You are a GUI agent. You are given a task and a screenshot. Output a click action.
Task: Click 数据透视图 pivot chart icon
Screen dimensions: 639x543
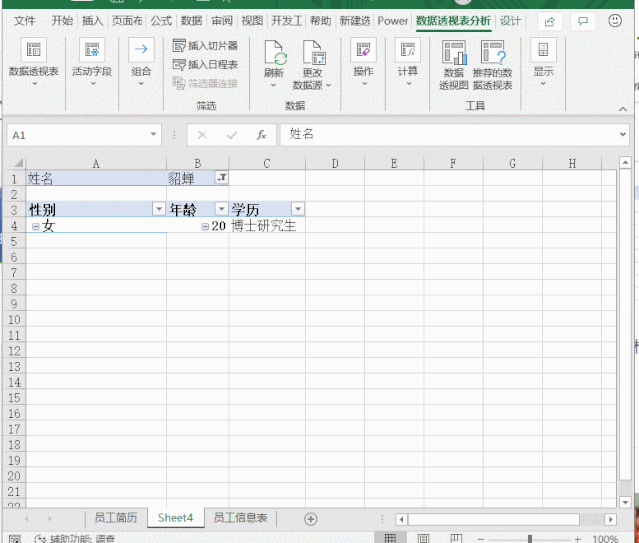click(x=454, y=53)
